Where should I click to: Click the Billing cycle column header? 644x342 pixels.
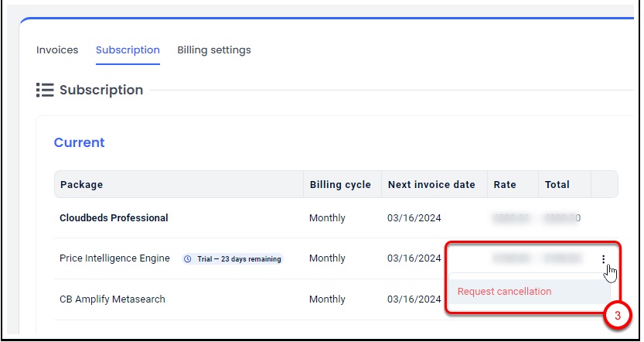tap(340, 185)
